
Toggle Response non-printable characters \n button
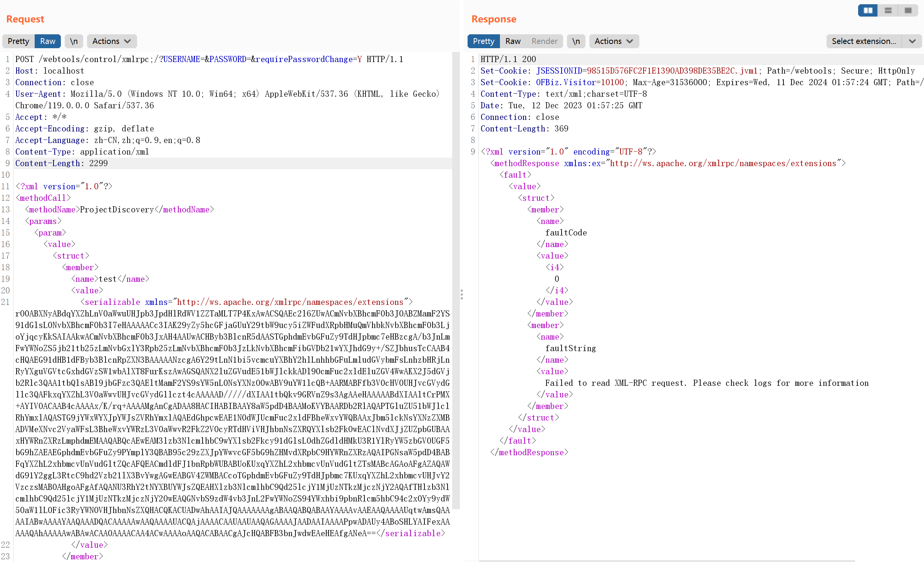coord(576,41)
